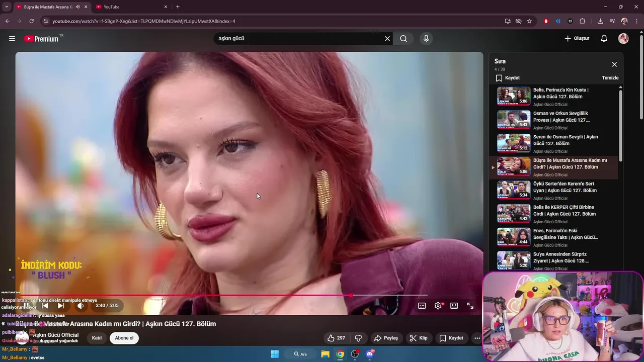Screen dimensions: 644x362
Task: Open YouTube account avatar menu
Action: pos(623,39)
